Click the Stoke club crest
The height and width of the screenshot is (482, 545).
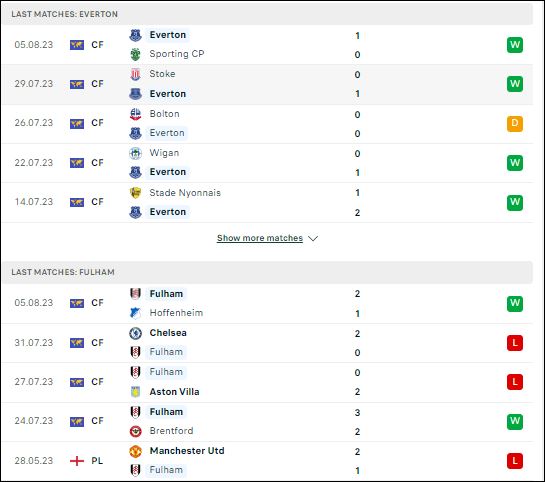[x=135, y=74]
